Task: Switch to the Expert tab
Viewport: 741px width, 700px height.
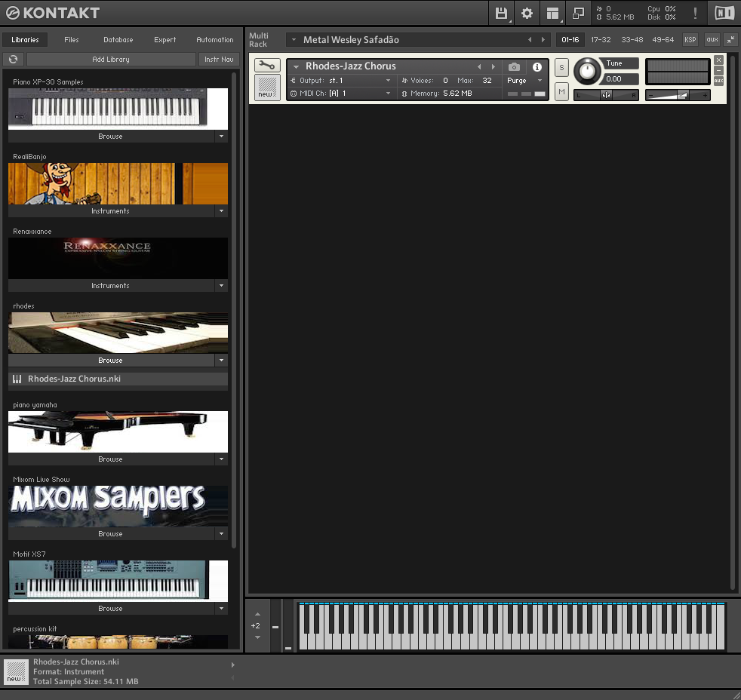Action: point(165,40)
